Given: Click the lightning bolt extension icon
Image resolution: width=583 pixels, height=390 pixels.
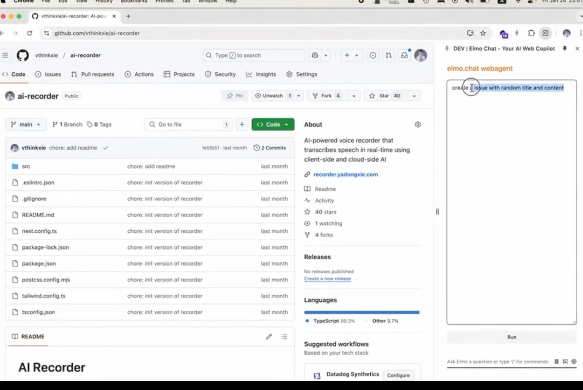Looking at the screenshot, I should 517,33.
